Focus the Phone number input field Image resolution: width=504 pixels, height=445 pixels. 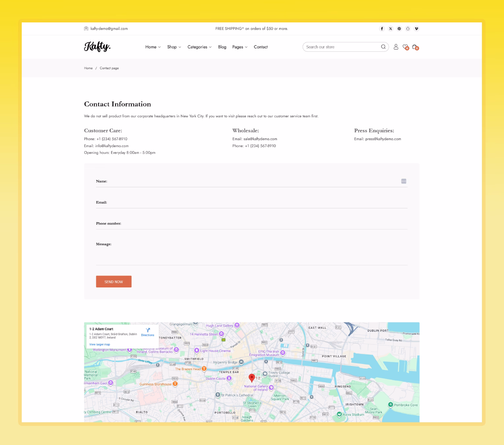tap(252, 223)
